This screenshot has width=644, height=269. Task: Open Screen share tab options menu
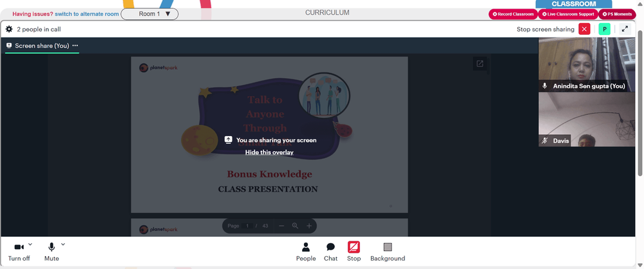[75, 46]
